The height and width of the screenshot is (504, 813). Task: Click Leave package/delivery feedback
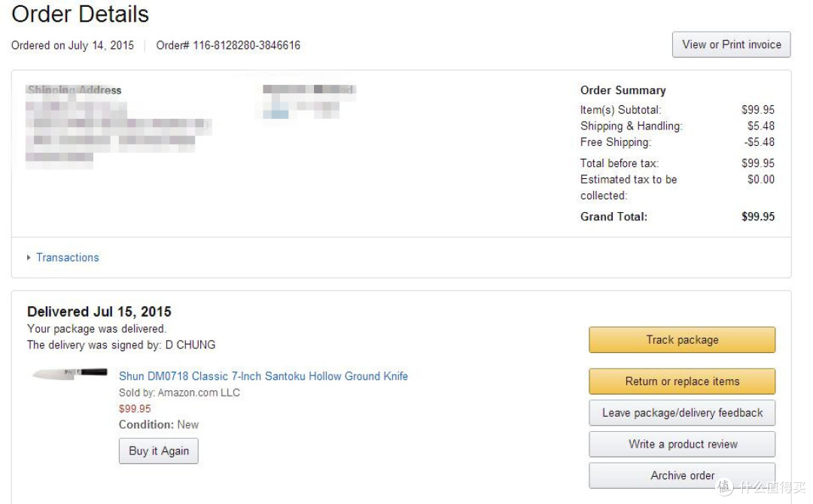pos(682,413)
